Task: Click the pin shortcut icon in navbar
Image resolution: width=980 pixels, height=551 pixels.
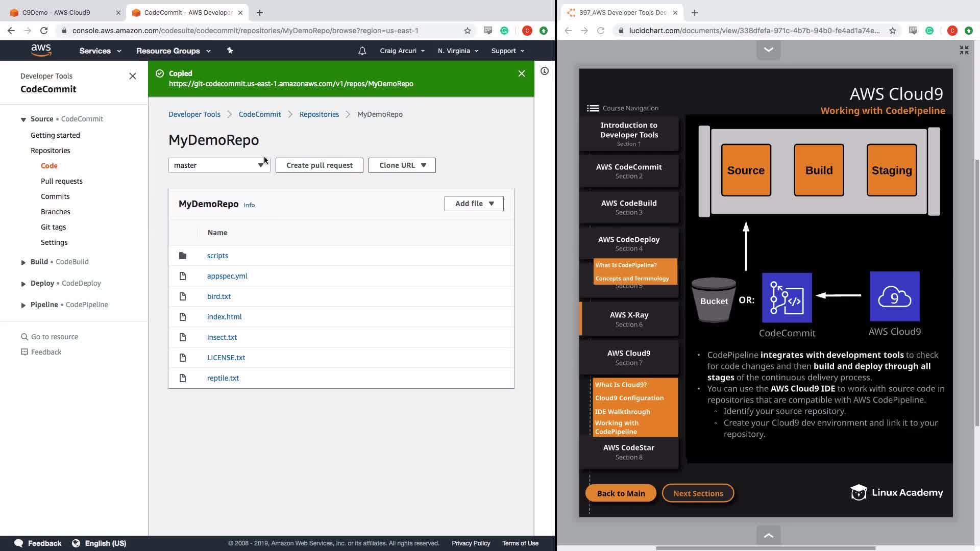Action: click(230, 51)
